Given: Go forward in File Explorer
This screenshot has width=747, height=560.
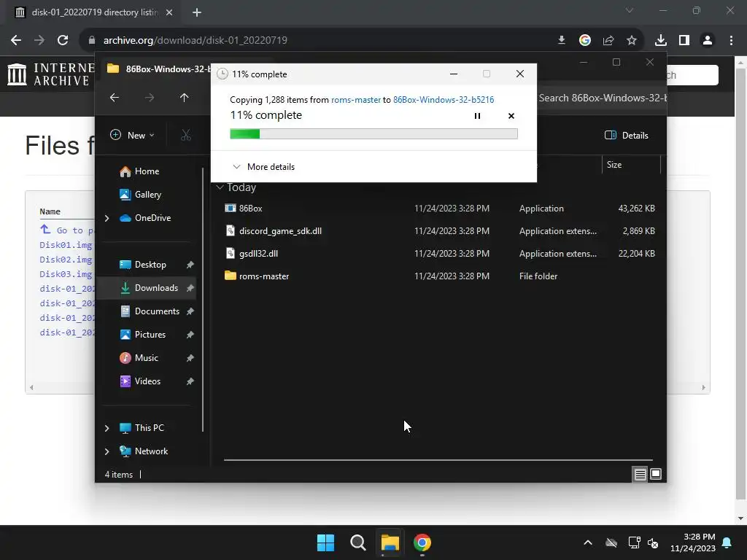Looking at the screenshot, I should click(x=150, y=98).
